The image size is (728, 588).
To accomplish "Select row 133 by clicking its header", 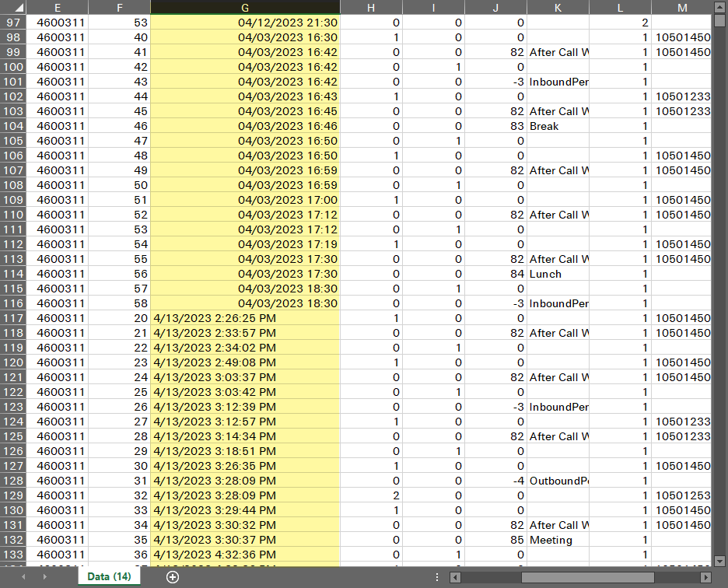I will pos(12,555).
